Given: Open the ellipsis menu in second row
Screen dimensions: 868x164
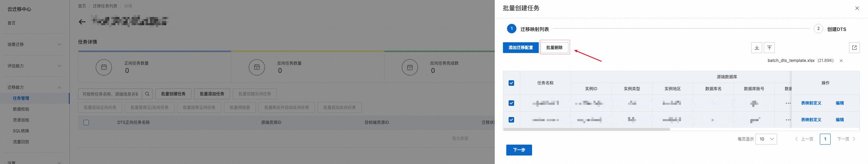Looking at the screenshot, I should [x=788, y=120].
